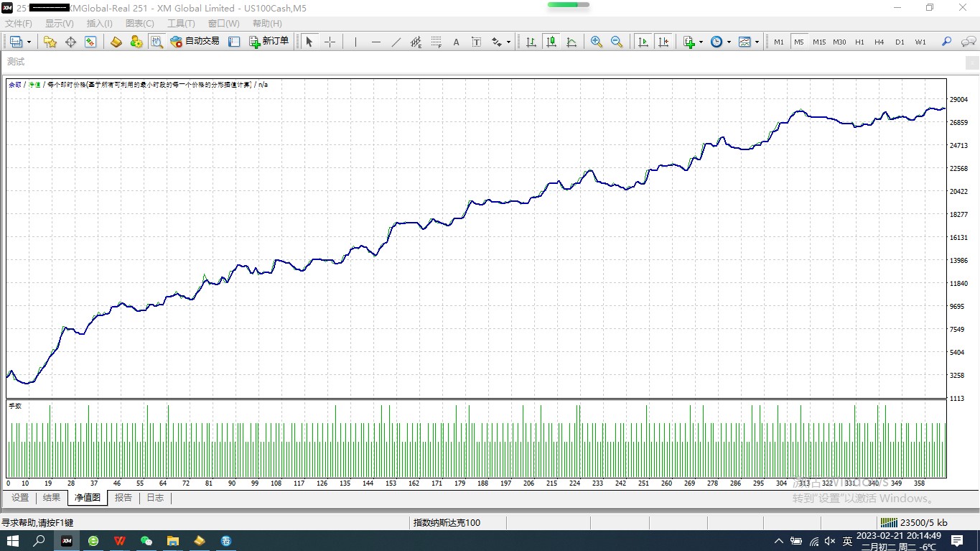Open the 图表(C) menu
Image resolution: width=980 pixels, height=551 pixels.
coord(140,24)
